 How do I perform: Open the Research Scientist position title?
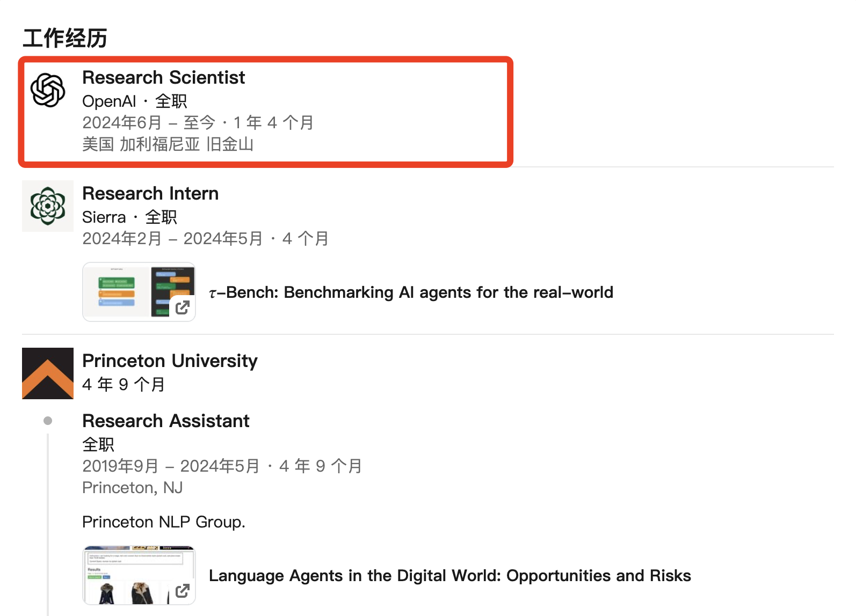(x=164, y=78)
